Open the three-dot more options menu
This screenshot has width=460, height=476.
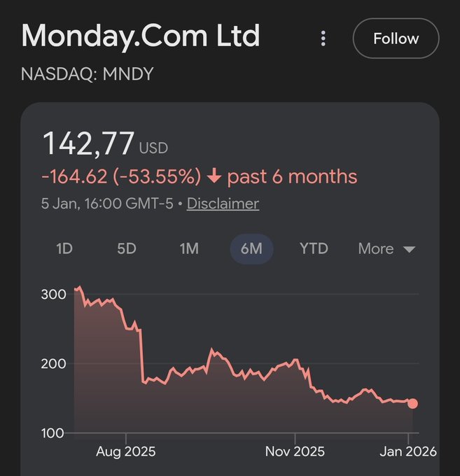[x=323, y=38]
